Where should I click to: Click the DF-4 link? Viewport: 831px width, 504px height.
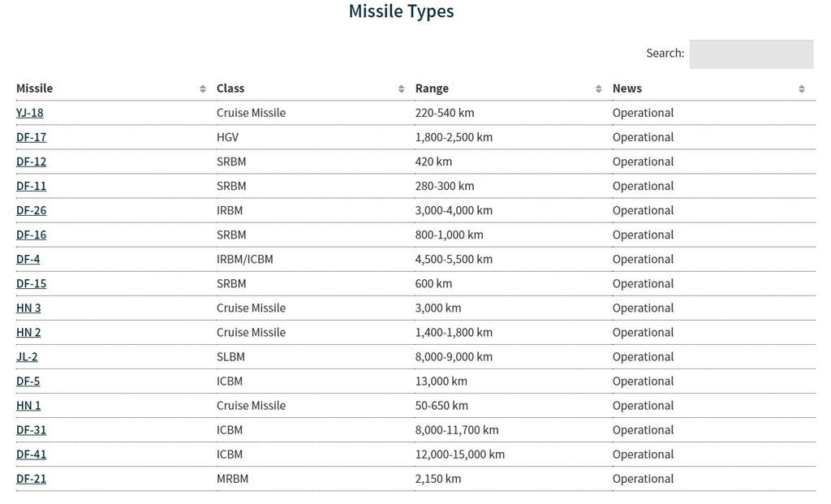[x=28, y=259]
